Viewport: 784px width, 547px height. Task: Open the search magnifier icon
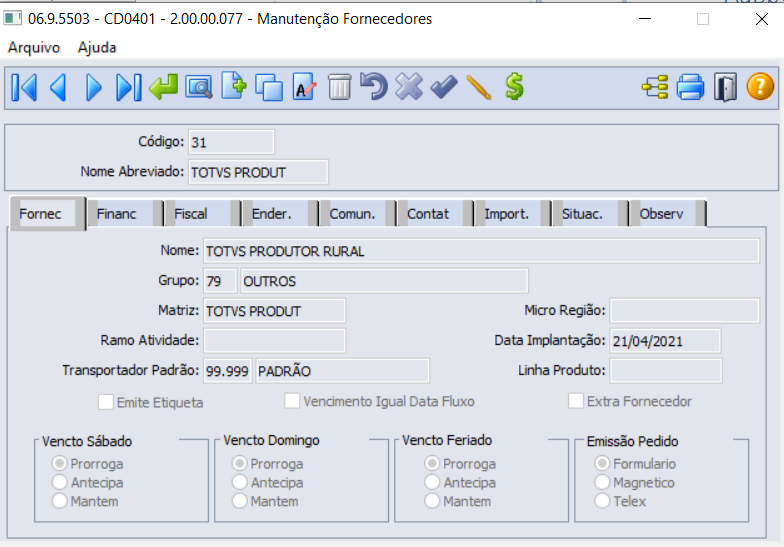point(198,88)
